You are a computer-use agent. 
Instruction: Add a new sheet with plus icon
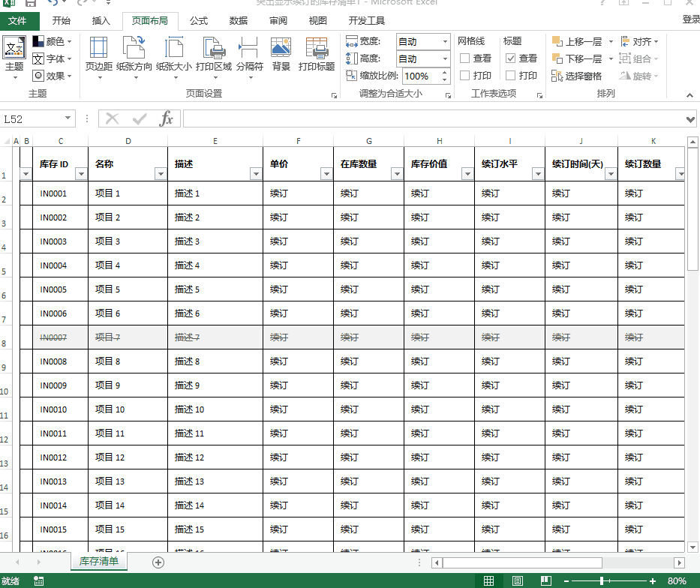158,562
